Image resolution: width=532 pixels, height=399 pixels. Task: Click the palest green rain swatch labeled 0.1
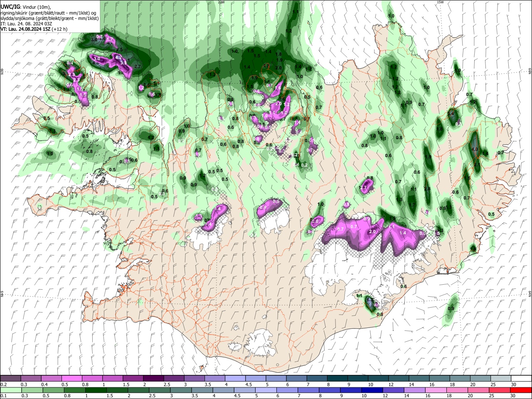click(x=11, y=390)
